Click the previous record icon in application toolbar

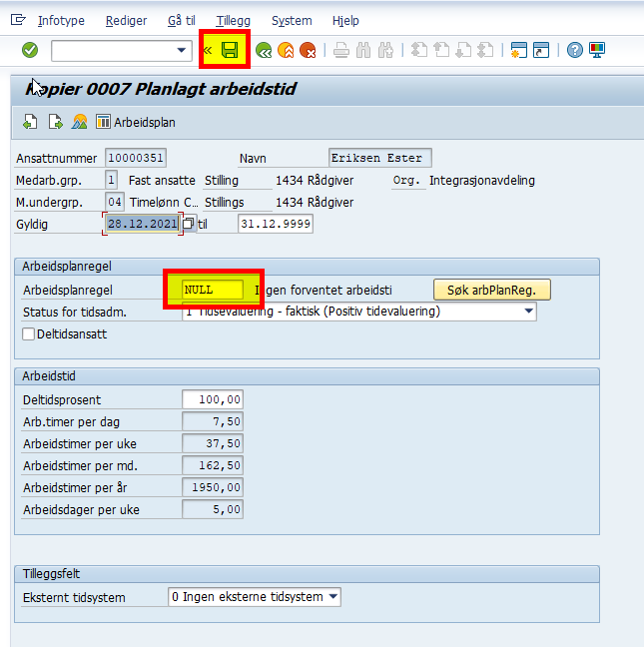pyautogui.click(x=30, y=122)
